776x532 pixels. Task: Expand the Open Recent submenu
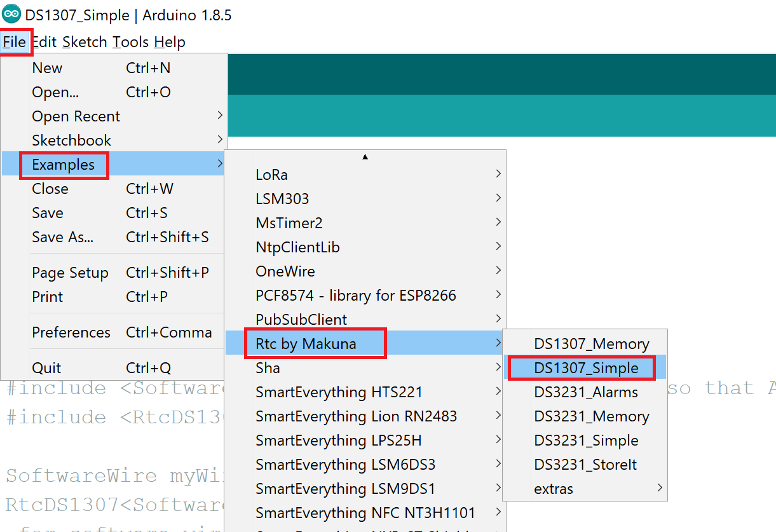pos(114,116)
